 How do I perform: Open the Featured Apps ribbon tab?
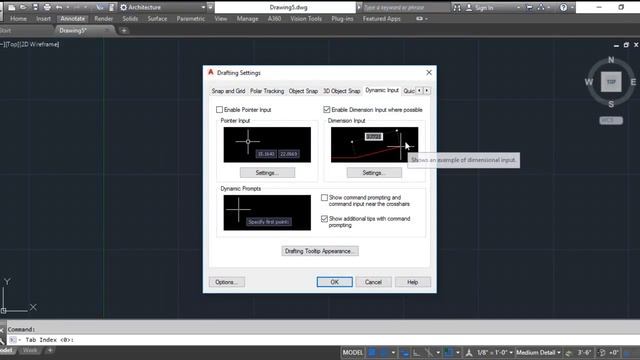pyautogui.click(x=382, y=19)
